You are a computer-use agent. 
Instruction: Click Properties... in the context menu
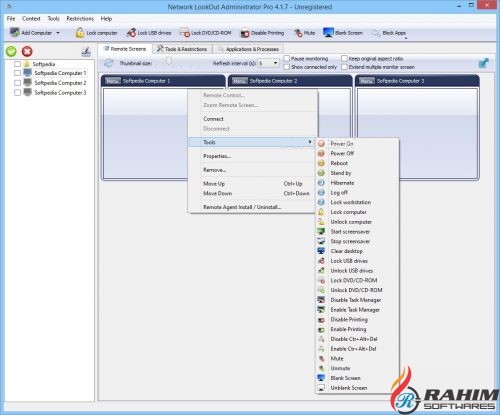coord(252,156)
